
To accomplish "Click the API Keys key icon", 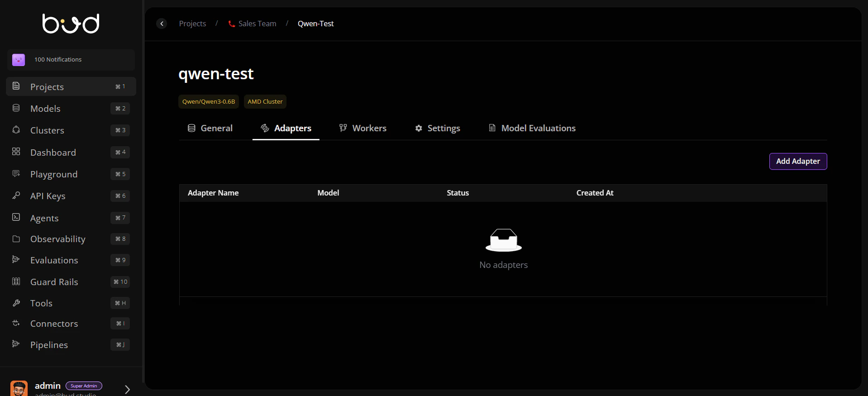I will (16, 195).
